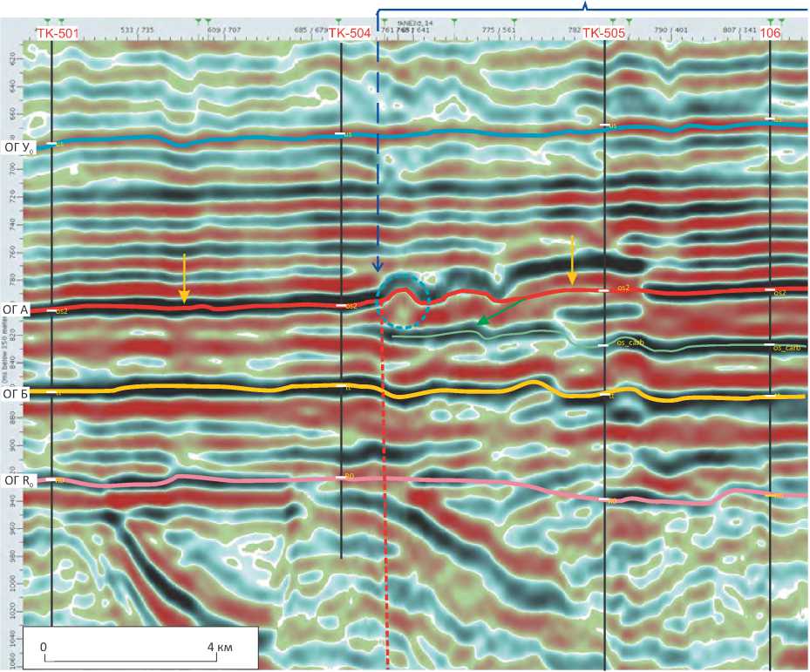Click the ОГ А horizon label
The width and height of the screenshot is (810, 672).
(16, 310)
